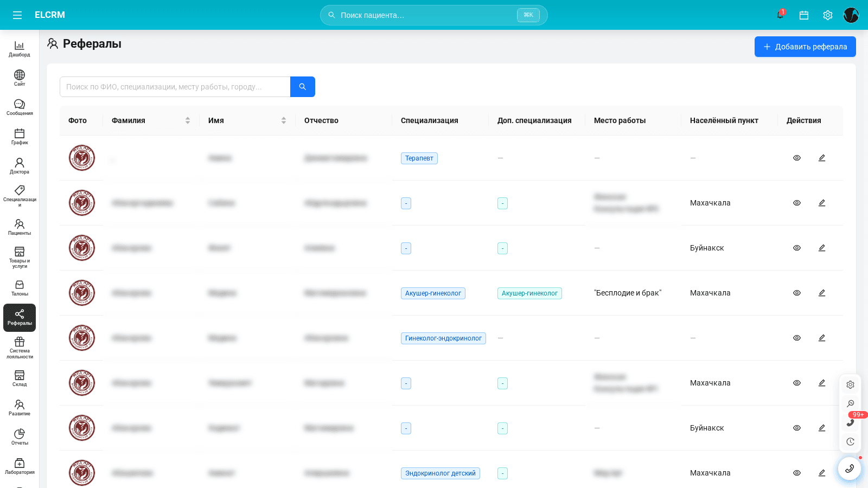
Task: Click the green Акушер-гинеколог additional specialization tag
Action: [x=529, y=293]
